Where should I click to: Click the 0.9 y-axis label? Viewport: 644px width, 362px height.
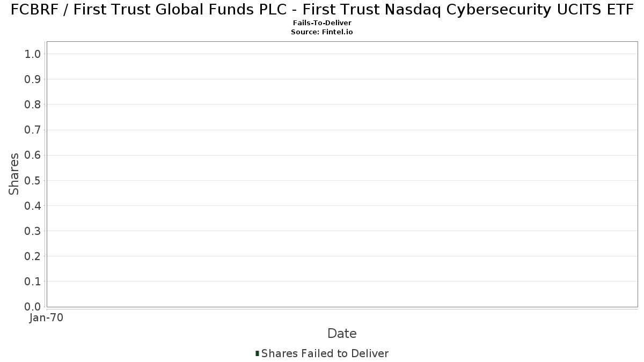click(x=33, y=79)
